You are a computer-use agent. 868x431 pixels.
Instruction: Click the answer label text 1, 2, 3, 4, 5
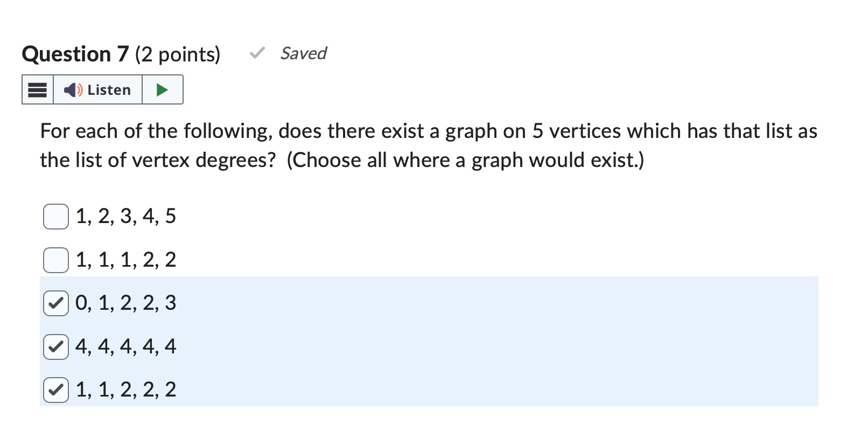126,217
